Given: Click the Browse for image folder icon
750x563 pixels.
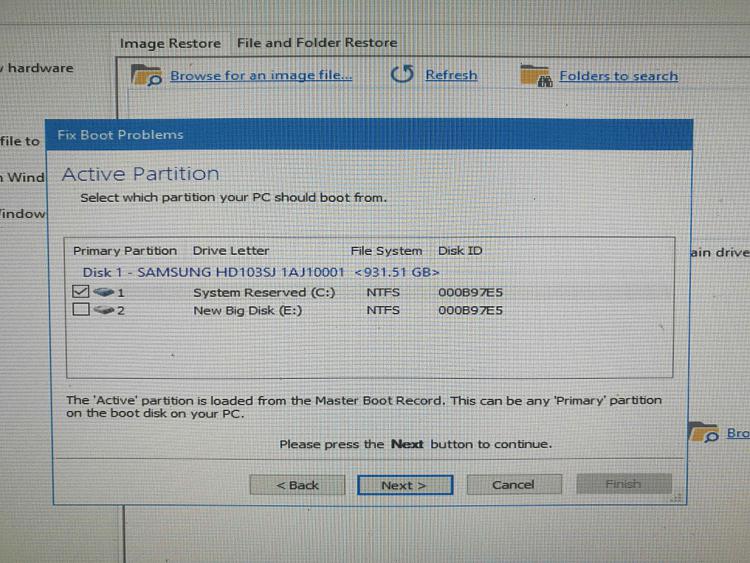Looking at the screenshot, I should 146,75.
